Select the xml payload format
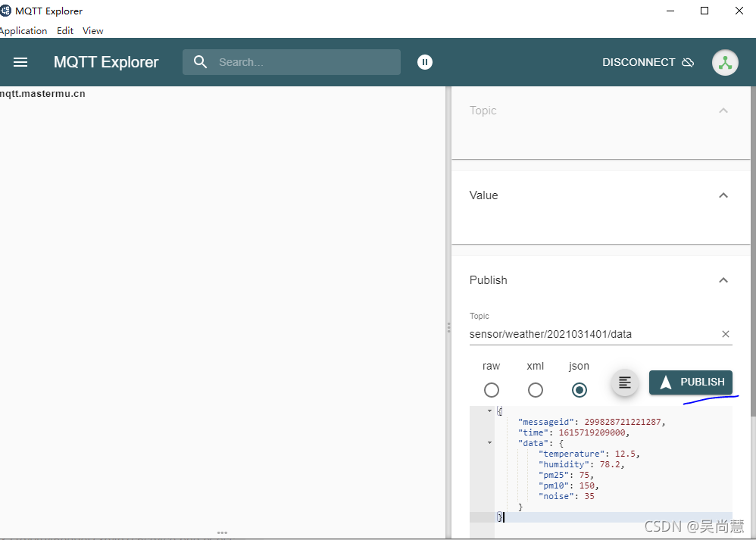The width and height of the screenshot is (756, 540). coord(535,389)
